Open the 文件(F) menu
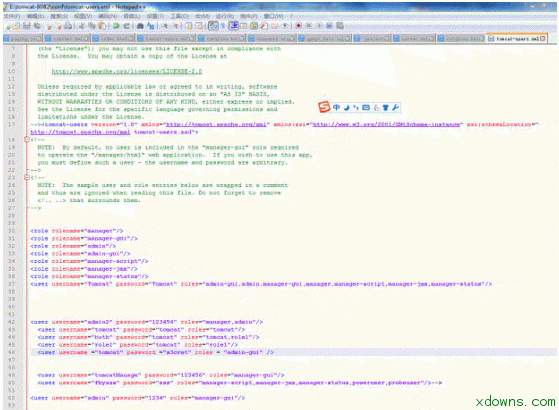The width and height of the screenshot is (559, 410). pos(12,16)
